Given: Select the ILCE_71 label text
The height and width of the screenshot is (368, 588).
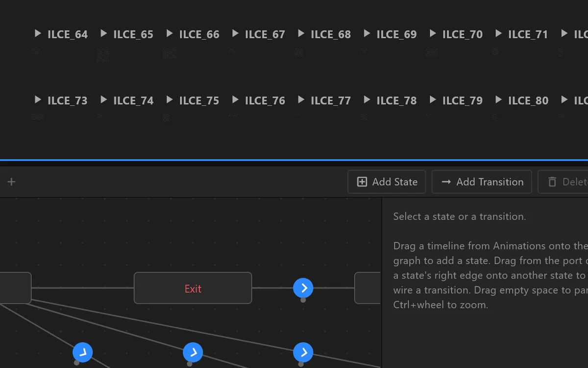Looking at the screenshot, I should pos(528,34).
